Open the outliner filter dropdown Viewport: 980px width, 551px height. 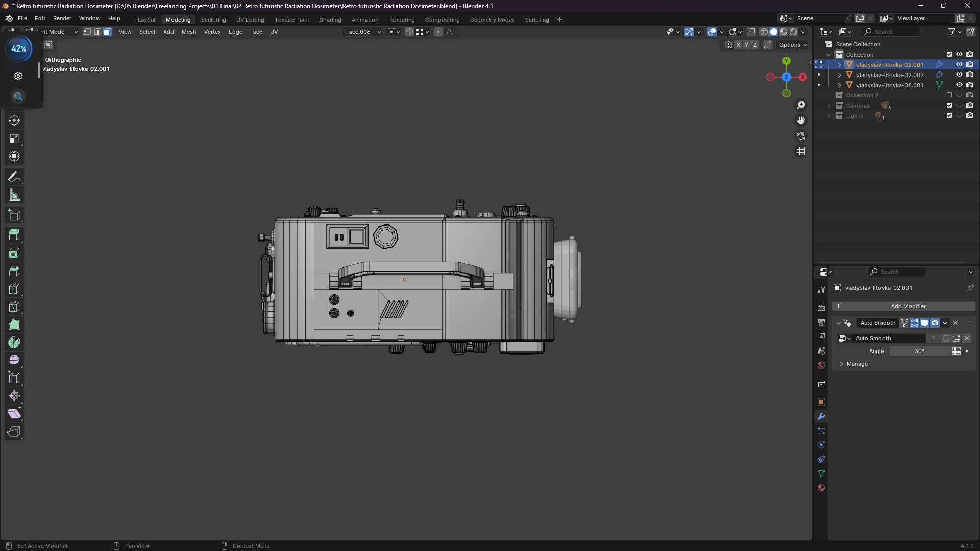point(954,32)
